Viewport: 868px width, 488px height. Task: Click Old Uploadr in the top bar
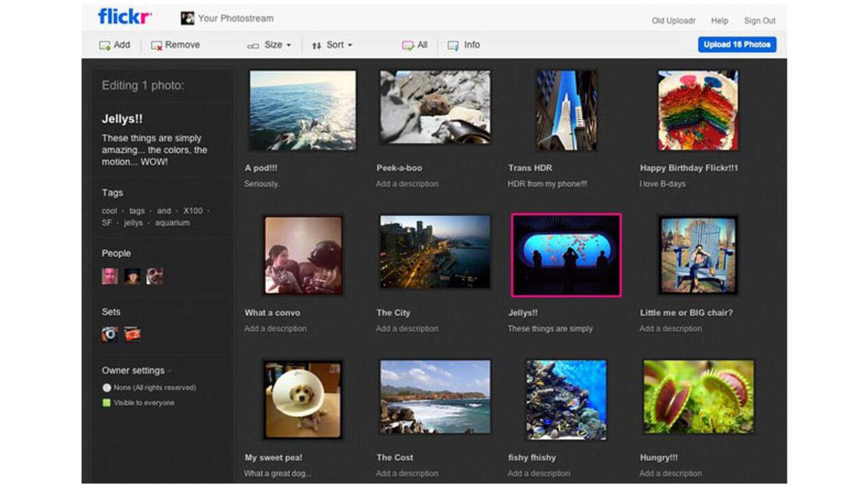pos(673,21)
